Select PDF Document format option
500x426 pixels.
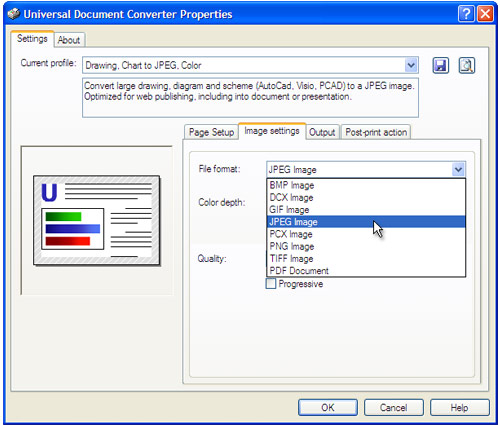(x=366, y=271)
